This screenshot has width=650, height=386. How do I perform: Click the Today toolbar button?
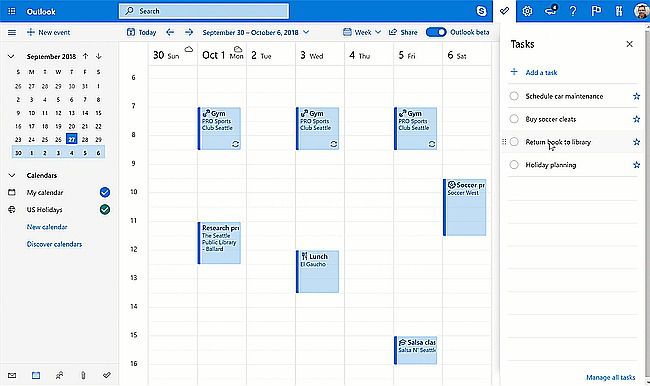coord(141,32)
